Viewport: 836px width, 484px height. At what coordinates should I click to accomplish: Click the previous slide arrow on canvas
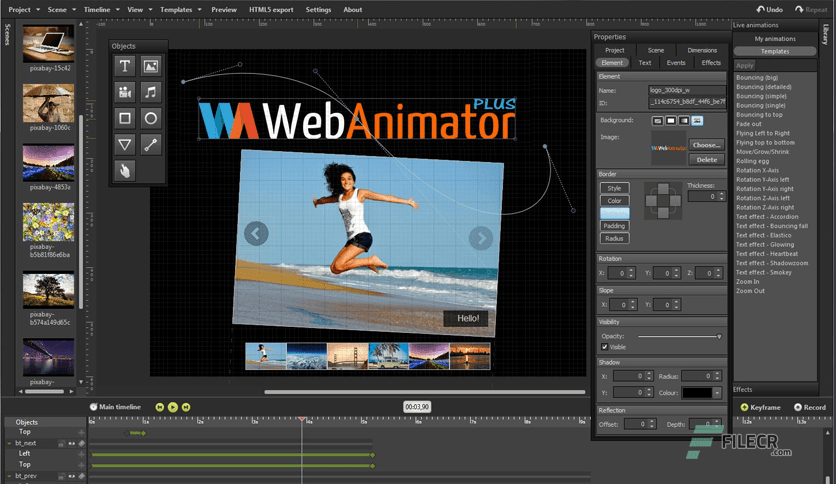click(x=256, y=233)
